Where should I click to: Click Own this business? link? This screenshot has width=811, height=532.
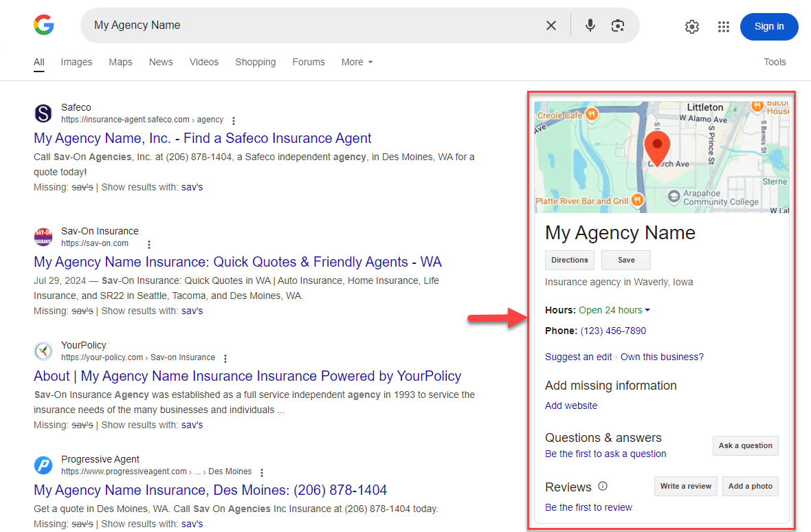(662, 357)
